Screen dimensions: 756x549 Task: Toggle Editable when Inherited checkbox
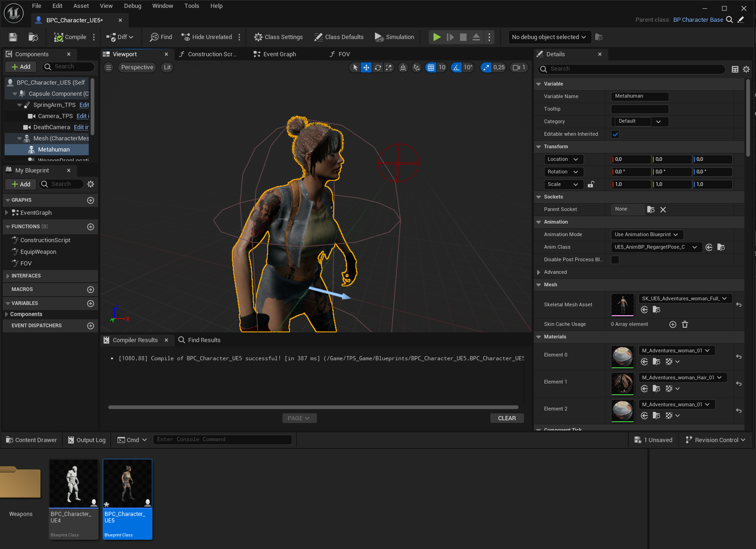coord(615,134)
